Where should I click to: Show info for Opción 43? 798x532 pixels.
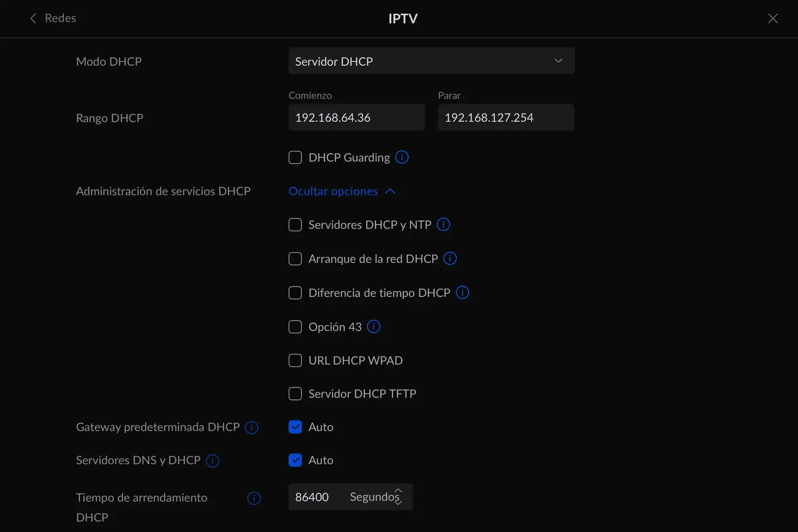pos(374,326)
